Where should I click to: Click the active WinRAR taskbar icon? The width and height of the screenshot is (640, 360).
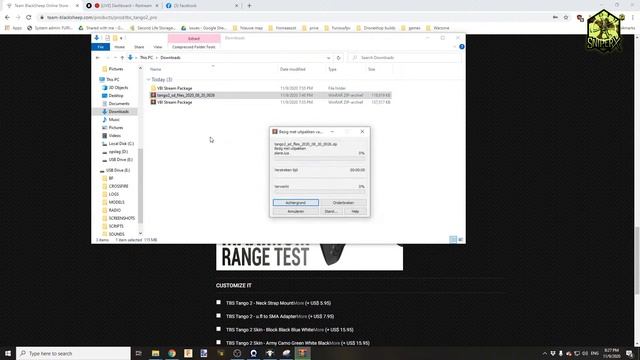pos(302,353)
